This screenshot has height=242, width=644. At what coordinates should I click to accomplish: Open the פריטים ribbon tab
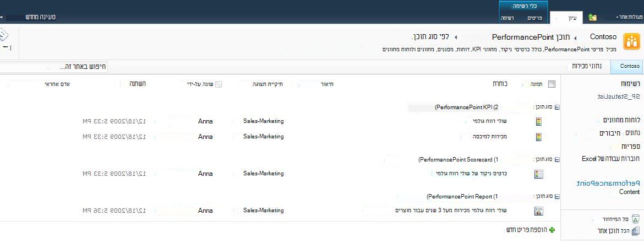(x=534, y=18)
